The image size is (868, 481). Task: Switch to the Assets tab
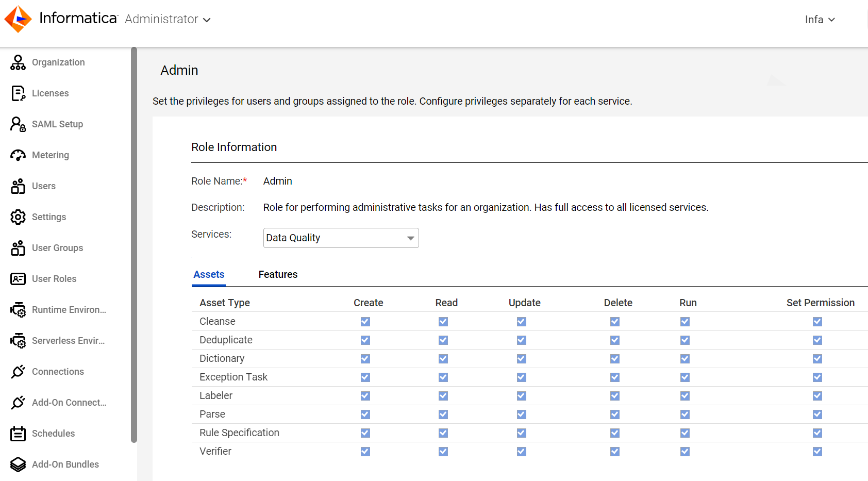tap(209, 275)
